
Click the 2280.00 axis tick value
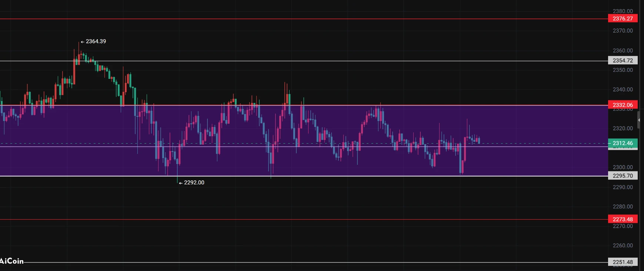click(x=623, y=207)
